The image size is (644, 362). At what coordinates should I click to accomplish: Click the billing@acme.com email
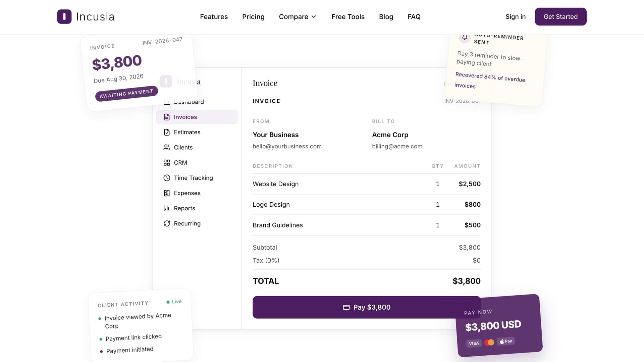click(397, 146)
